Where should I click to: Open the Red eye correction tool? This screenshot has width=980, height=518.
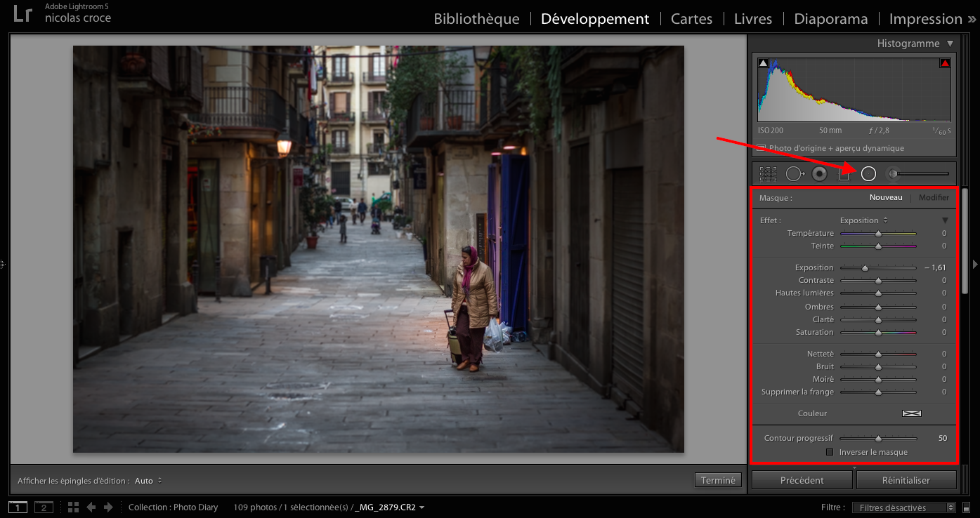click(818, 173)
